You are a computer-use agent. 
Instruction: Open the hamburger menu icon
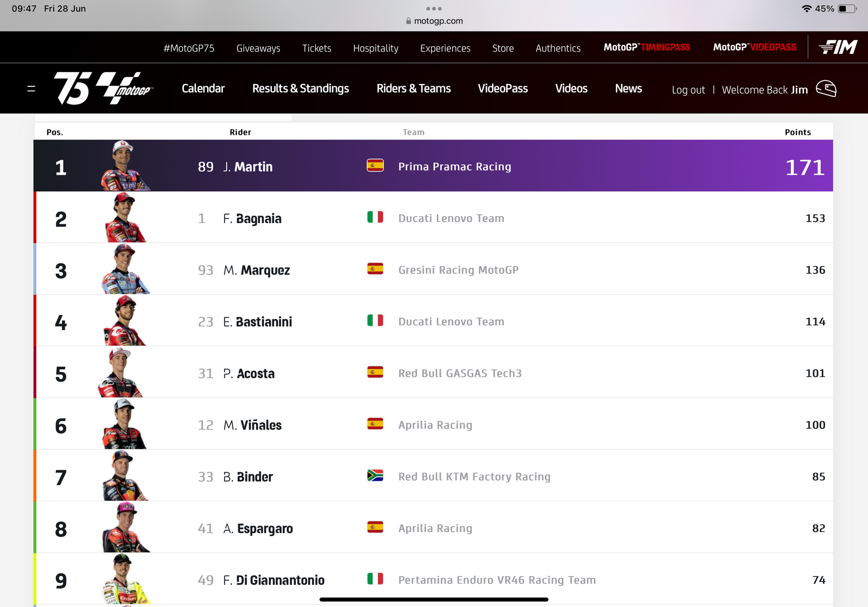pos(31,88)
